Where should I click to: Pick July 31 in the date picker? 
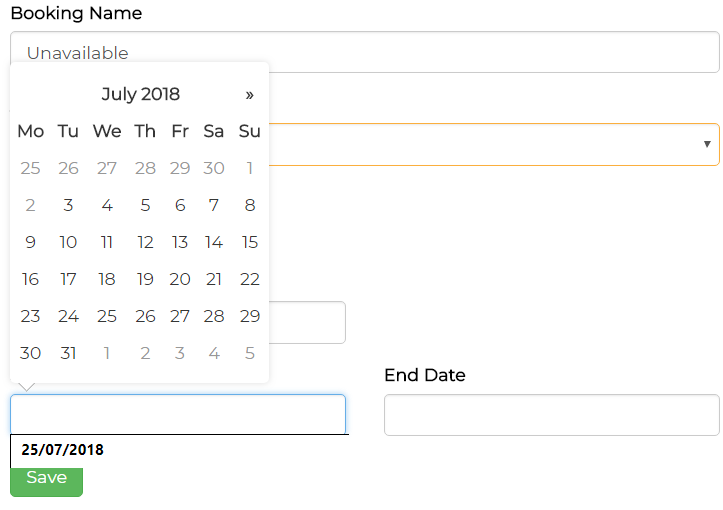click(x=68, y=353)
